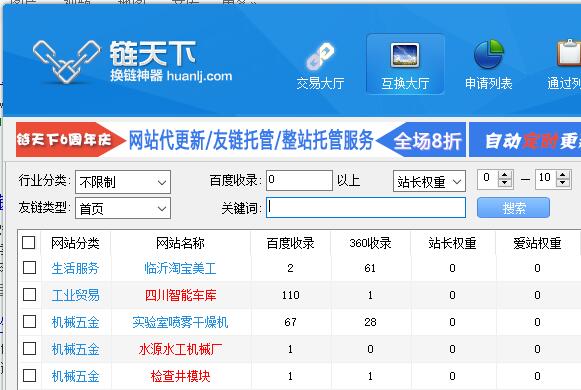Open the 站长权重 filter dropdown

click(429, 181)
